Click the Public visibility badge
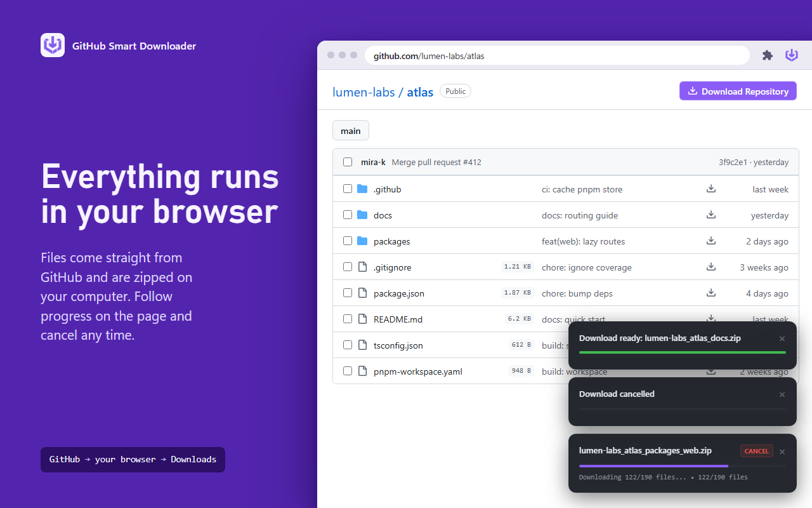 [455, 91]
